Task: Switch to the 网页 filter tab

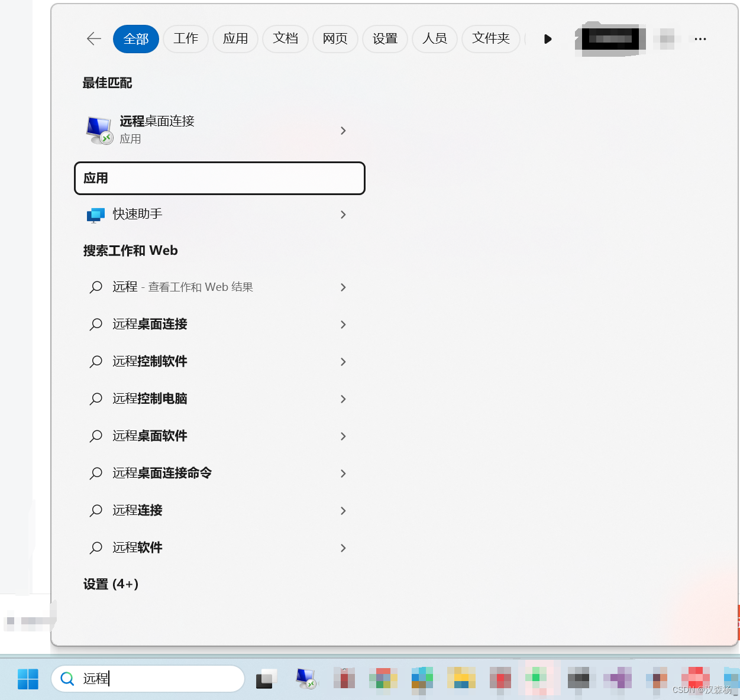Action: coord(335,39)
